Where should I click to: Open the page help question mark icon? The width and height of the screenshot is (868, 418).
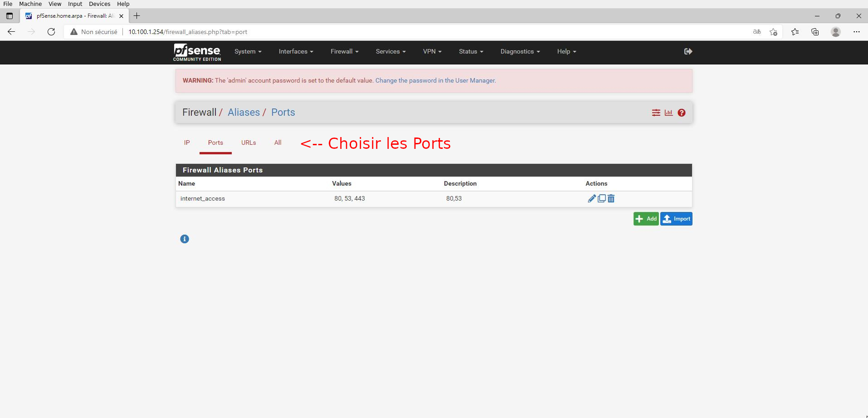681,113
